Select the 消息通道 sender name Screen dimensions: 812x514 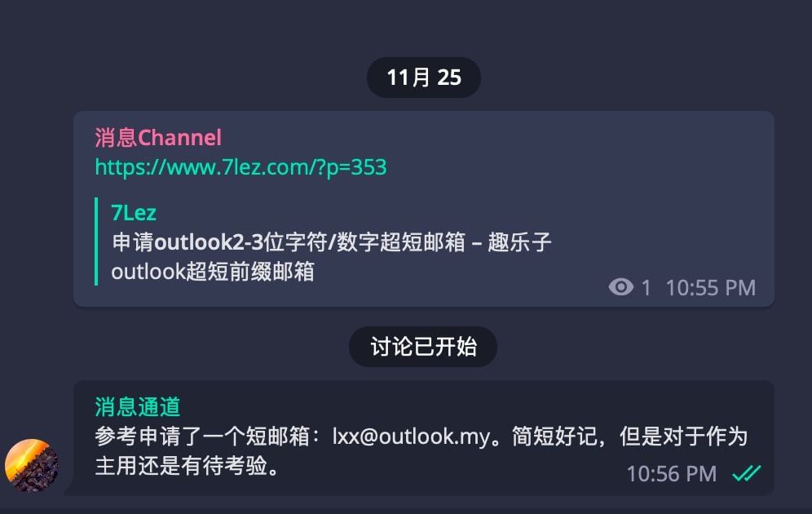tap(138, 407)
